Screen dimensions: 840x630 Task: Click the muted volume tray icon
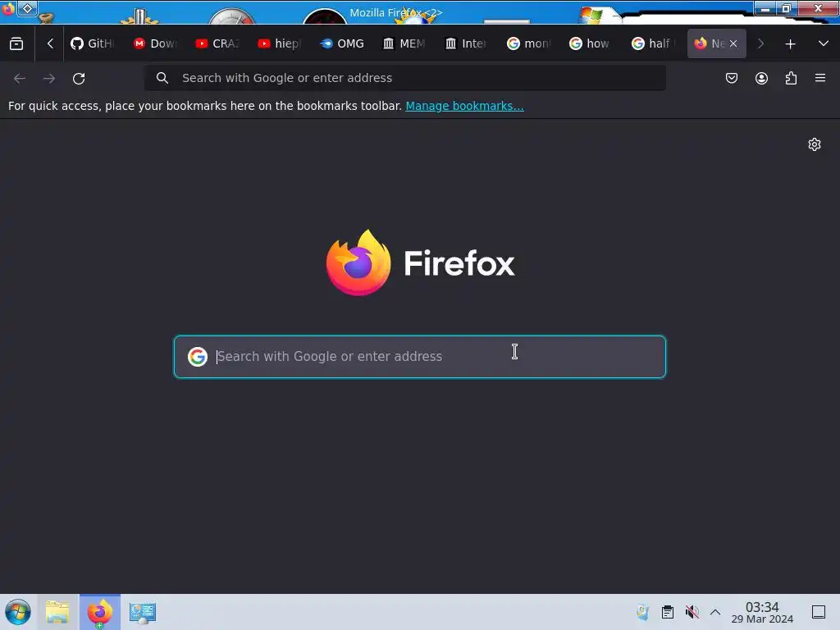point(692,612)
